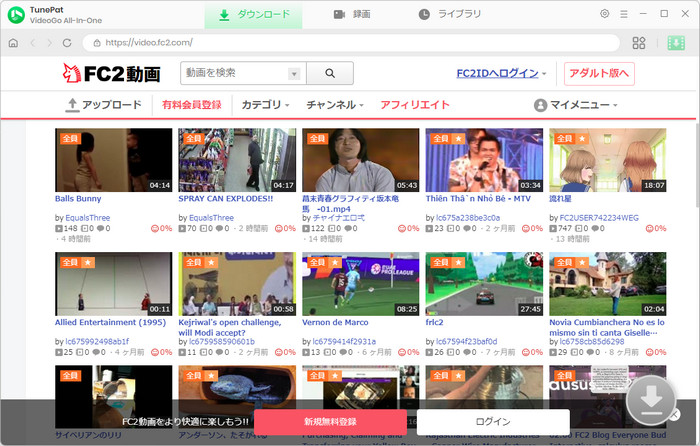Click the ログイン button in bottom banner

click(493, 421)
